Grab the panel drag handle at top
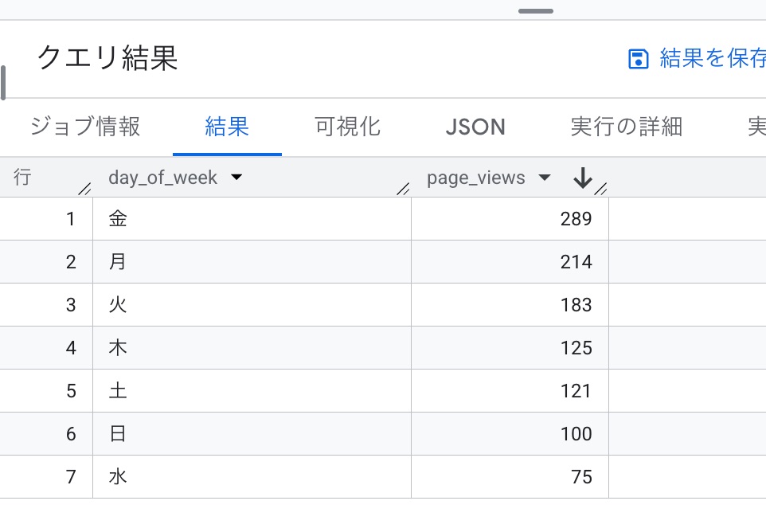This screenshot has width=766, height=532. [x=535, y=11]
